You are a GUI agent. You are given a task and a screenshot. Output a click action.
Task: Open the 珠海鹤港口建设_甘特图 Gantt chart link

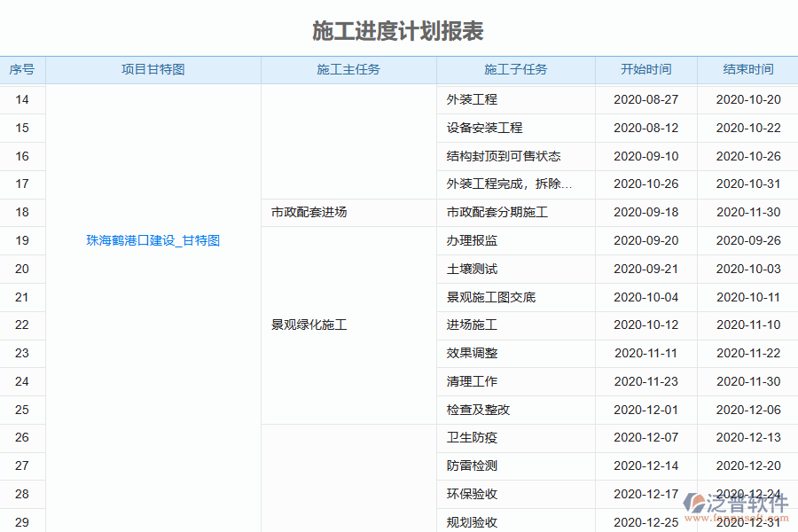[x=153, y=240]
